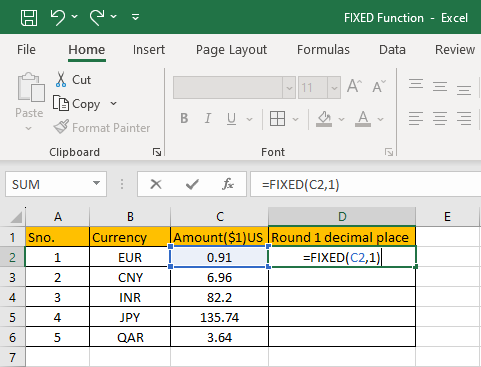Go to the Formulas tab
The width and height of the screenshot is (481, 367).
(x=323, y=50)
